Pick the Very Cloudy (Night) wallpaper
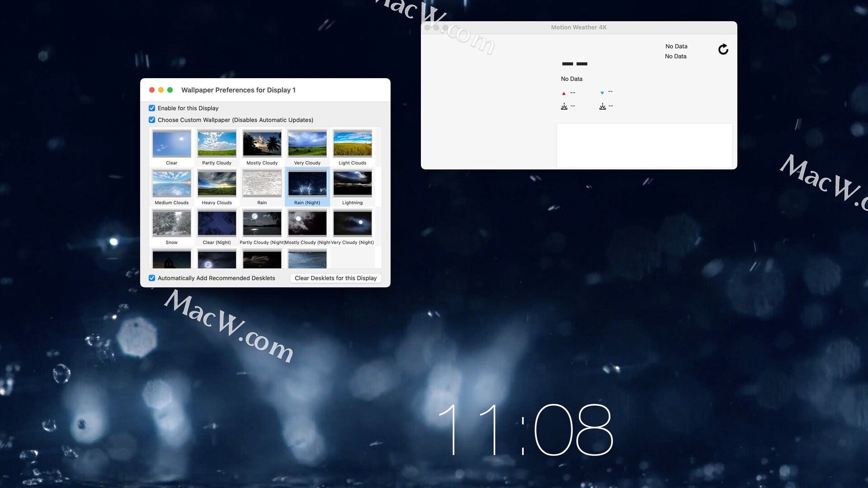This screenshot has height=488, width=868. pyautogui.click(x=353, y=223)
